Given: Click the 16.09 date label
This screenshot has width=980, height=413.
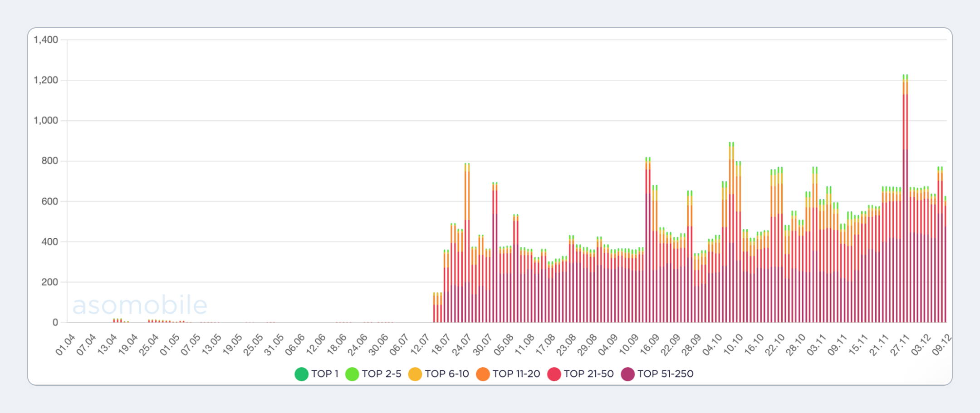Looking at the screenshot, I should click(x=650, y=345).
